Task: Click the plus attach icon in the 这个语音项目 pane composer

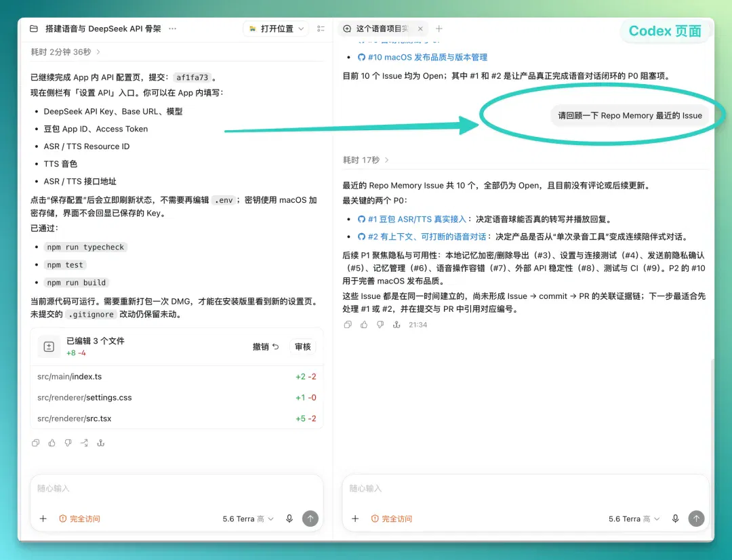Action: coord(355,519)
